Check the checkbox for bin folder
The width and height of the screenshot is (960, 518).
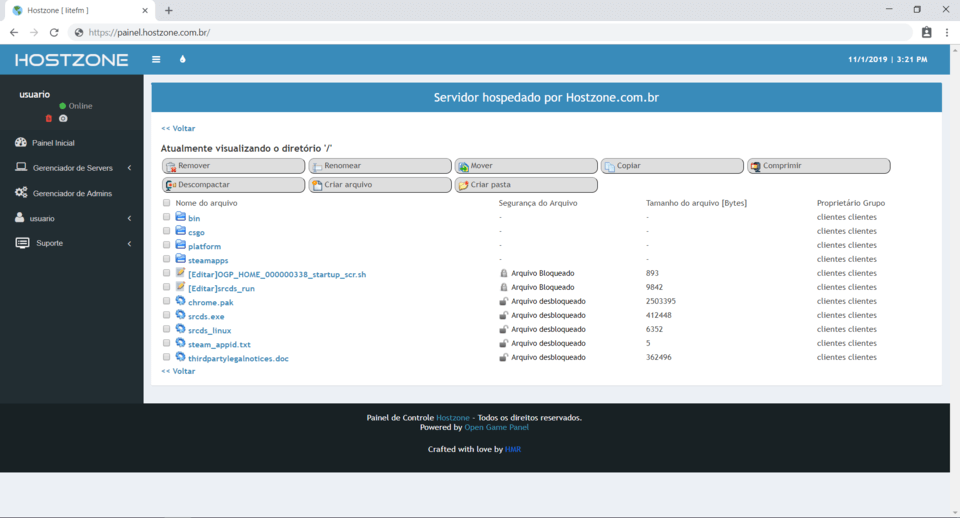pyautogui.click(x=167, y=217)
